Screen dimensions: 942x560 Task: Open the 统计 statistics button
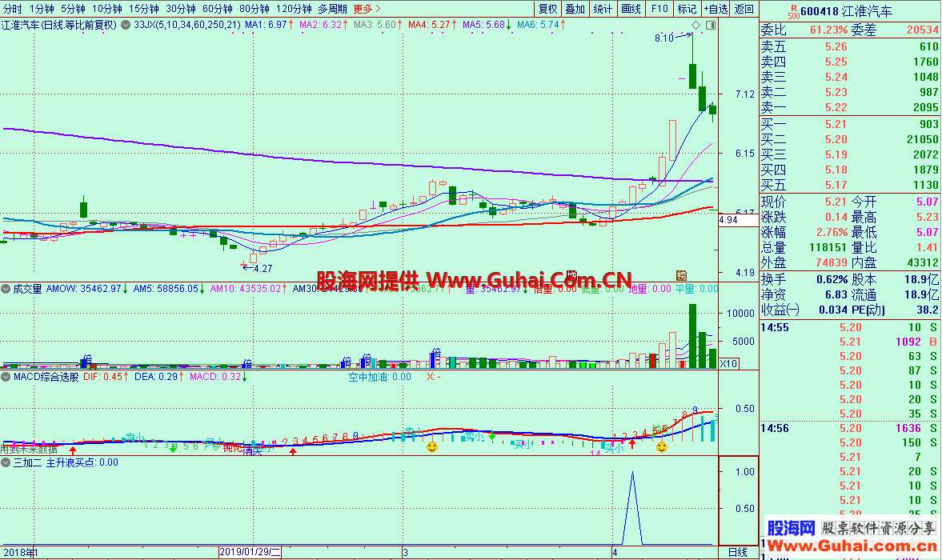603,9
